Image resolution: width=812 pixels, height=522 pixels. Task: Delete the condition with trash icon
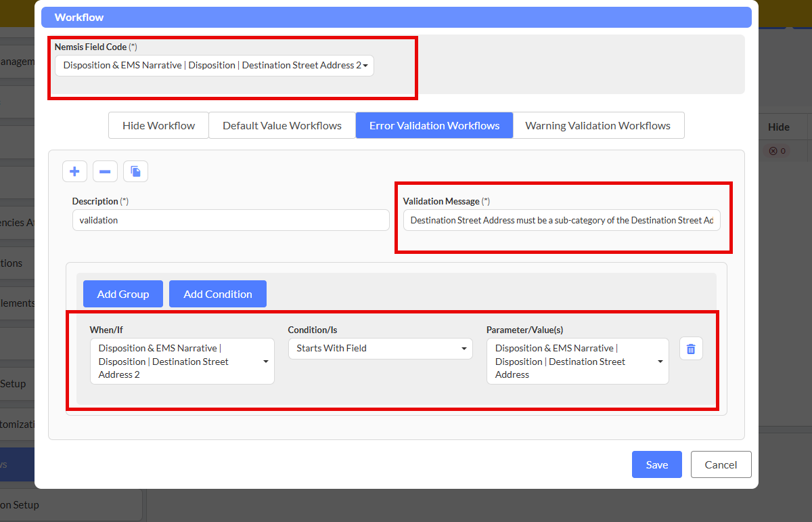[691, 349]
